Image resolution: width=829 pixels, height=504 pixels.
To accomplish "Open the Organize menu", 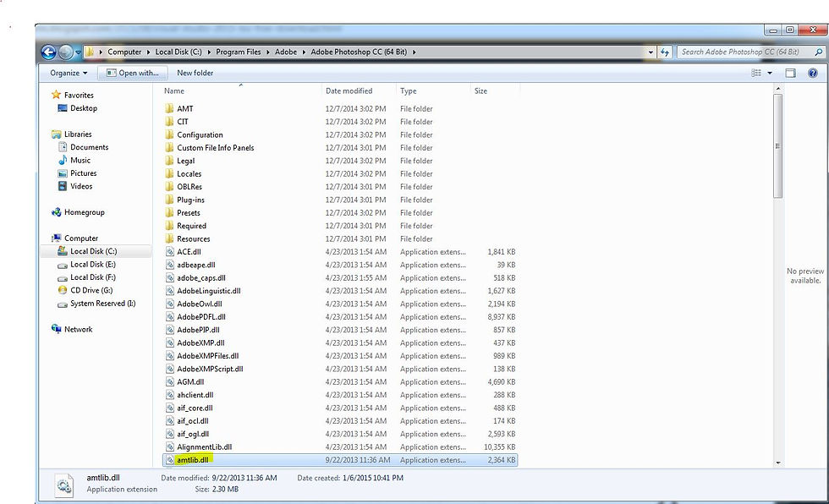I will (x=69, y=73).
